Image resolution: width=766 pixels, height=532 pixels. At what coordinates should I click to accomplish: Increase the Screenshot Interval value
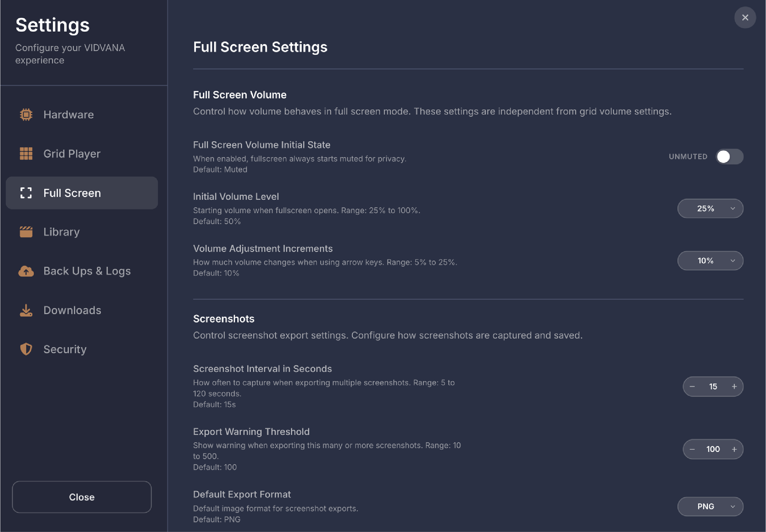pos(734,387)
